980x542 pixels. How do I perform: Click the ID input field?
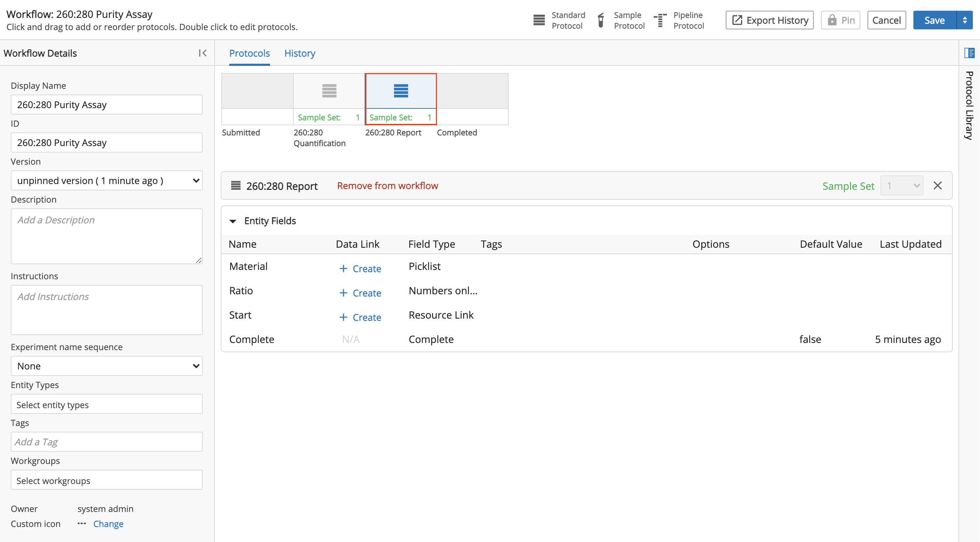point(106,142)
